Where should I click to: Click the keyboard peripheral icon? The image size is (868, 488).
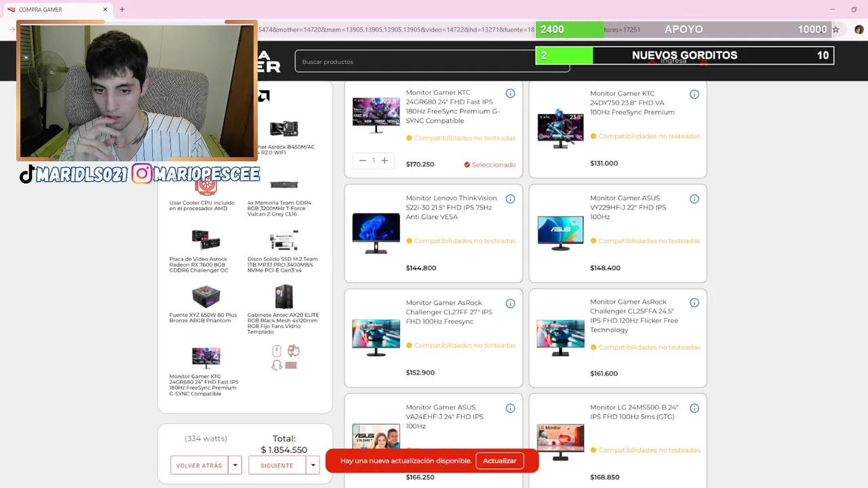(291, 365)
